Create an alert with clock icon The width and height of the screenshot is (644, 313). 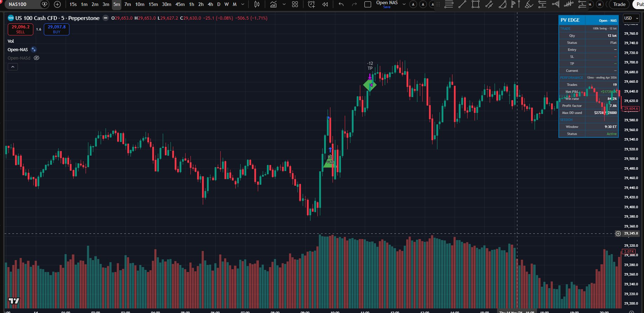[x=311, y=4]
